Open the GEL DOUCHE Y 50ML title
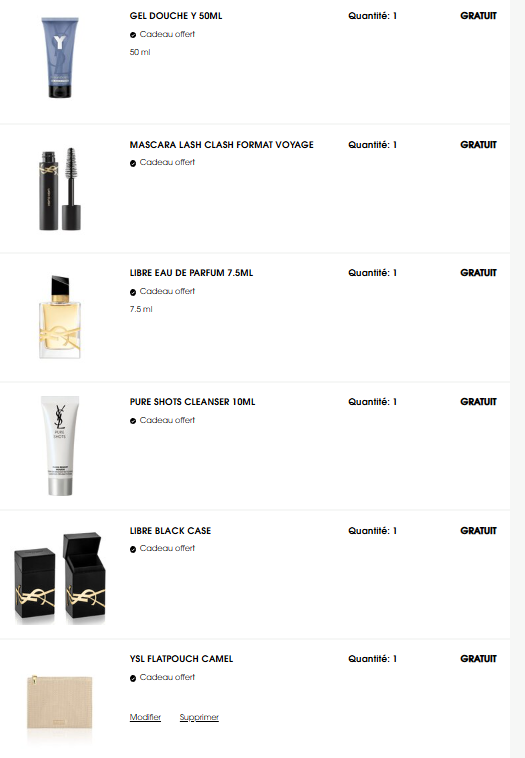Screen dimensions: 525x758 176,16
